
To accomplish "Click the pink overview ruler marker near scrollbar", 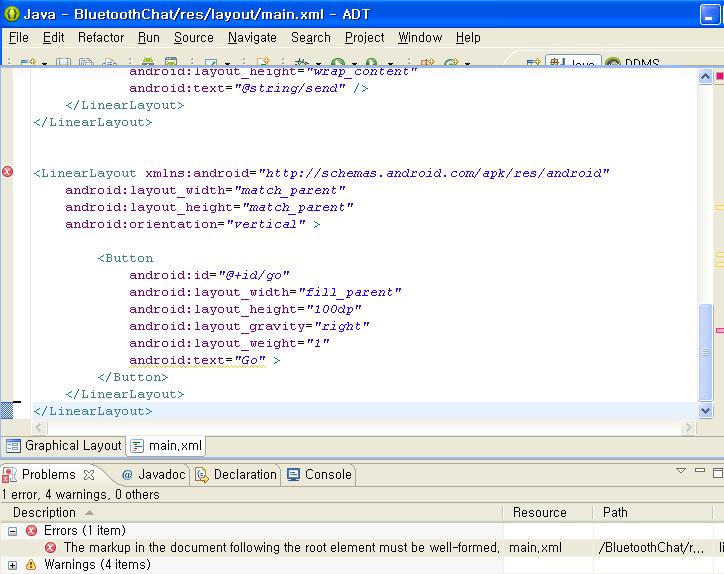I will coord(720,330).
